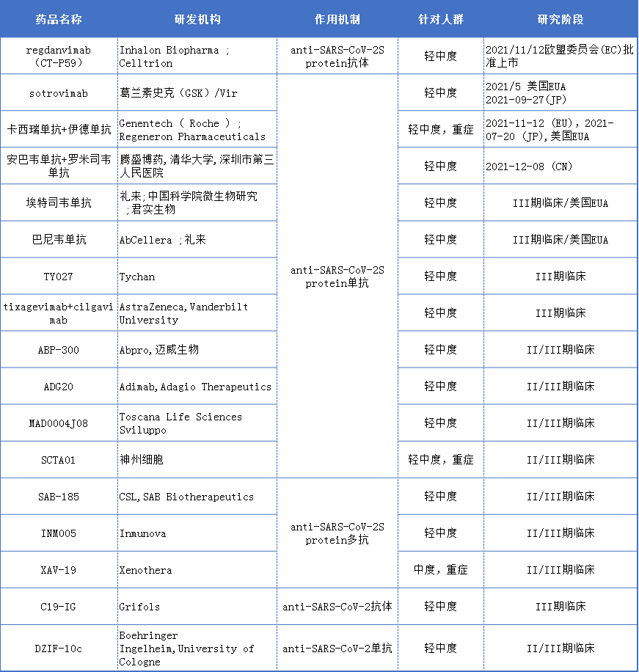Click the AbCellera ;礼来 cell
This screenshot has height=672, width=639.
pyautogui.click(x=197, y=240)
